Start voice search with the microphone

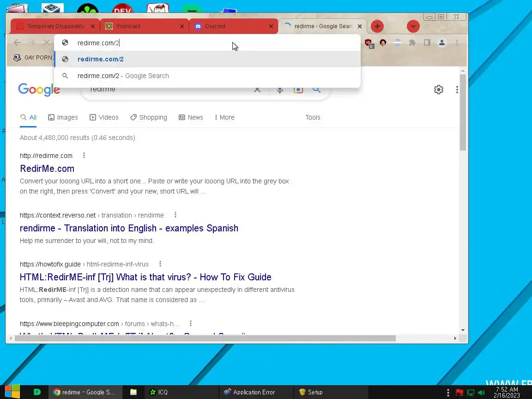pos(279,90)
